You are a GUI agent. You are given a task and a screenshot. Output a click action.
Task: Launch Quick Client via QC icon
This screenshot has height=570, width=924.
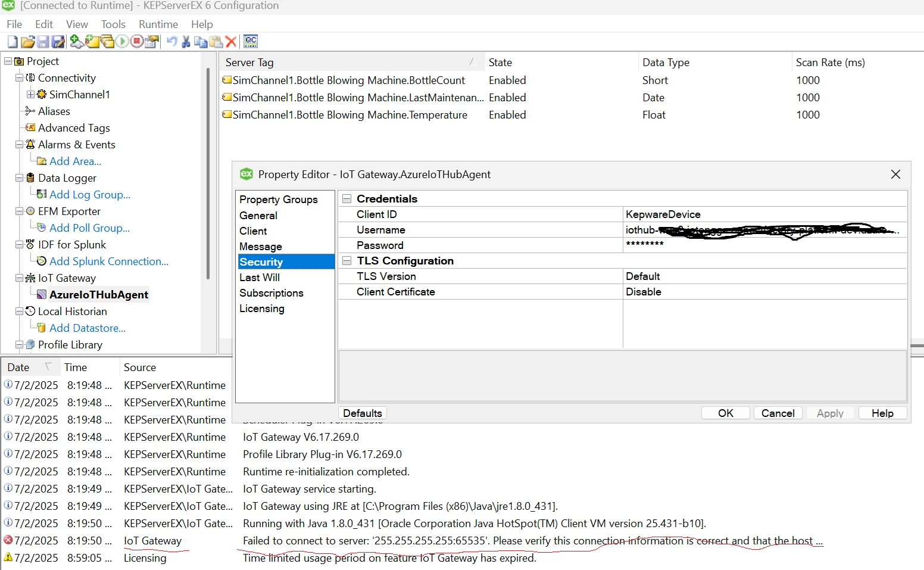coord(251,41)
